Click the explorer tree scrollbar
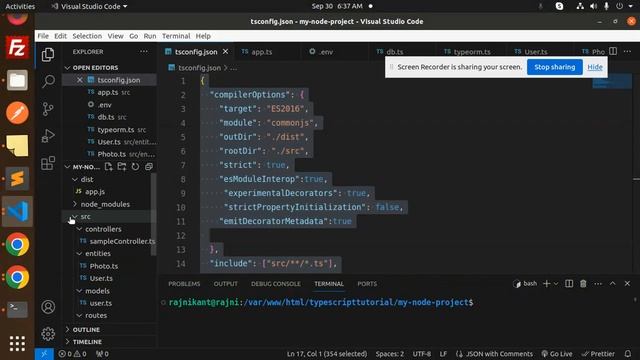 pyautogui.click(x=153, y=214)
